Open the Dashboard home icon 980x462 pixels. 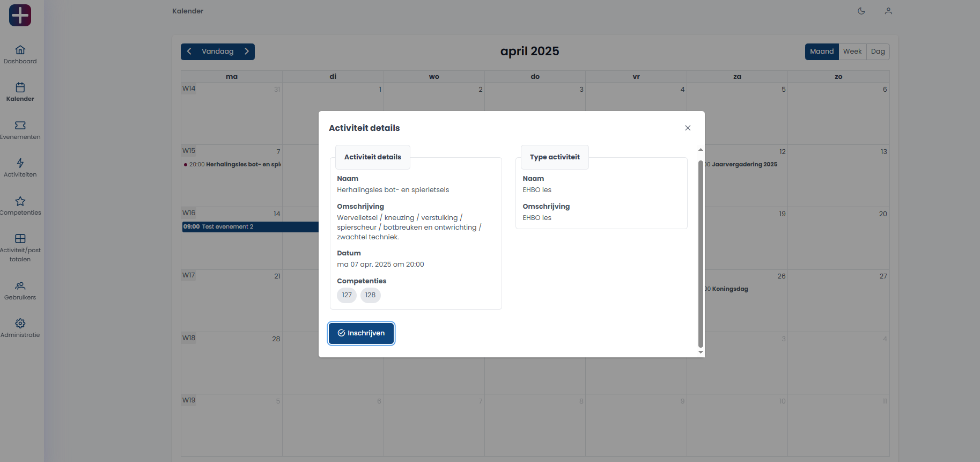20,50
